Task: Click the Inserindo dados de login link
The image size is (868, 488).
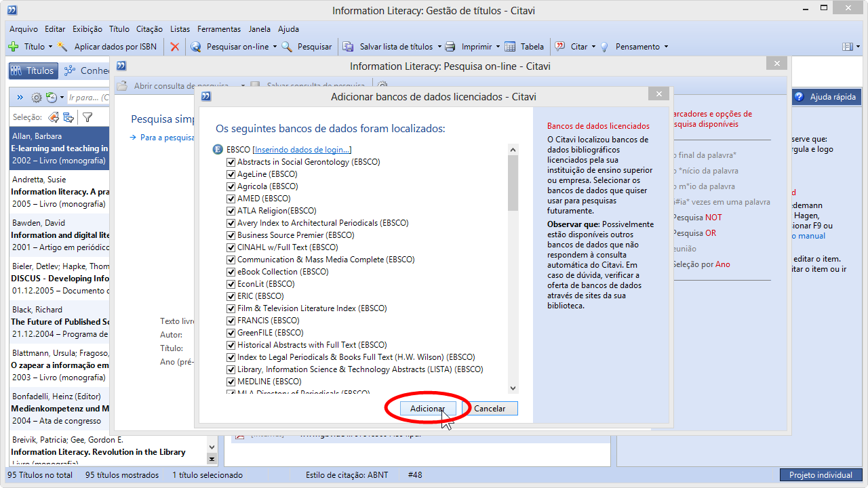Action: click(302, 150)
